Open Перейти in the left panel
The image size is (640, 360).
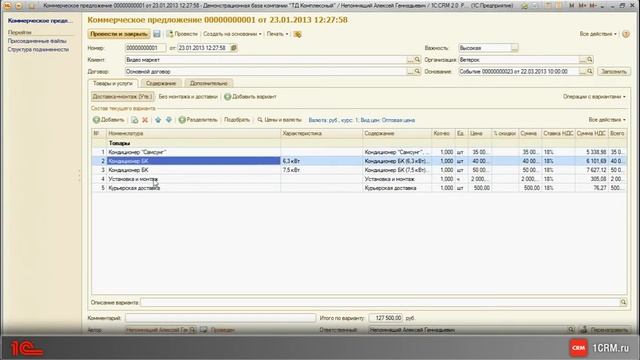click(x=20, y=32)
